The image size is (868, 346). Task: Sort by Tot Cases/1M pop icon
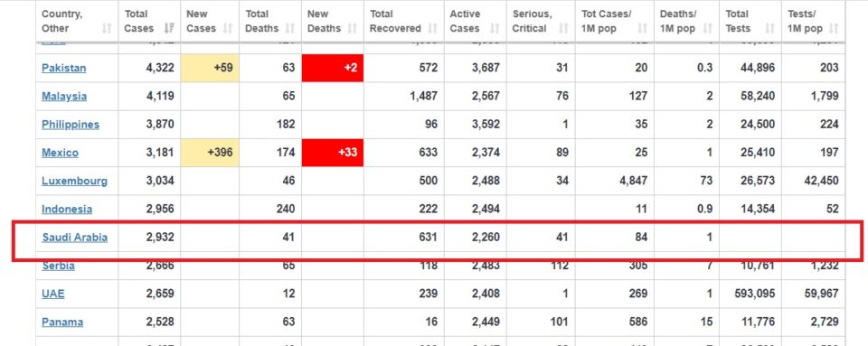click(x=642, y=29)
